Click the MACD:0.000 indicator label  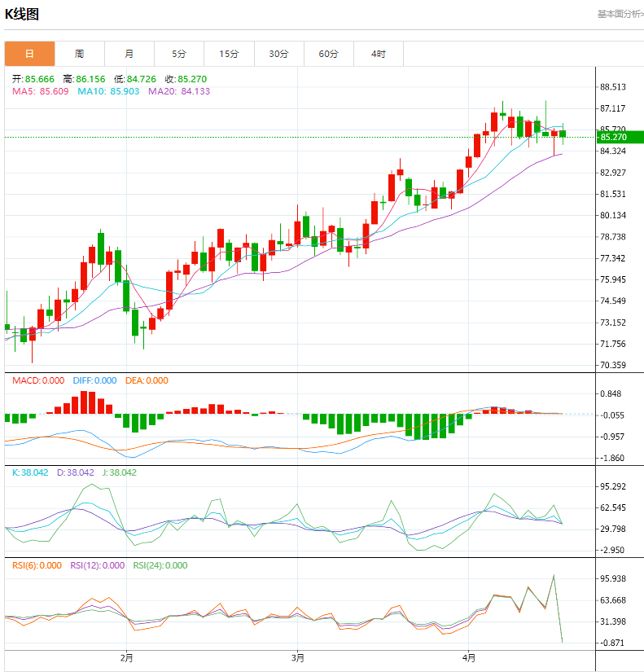38,380
